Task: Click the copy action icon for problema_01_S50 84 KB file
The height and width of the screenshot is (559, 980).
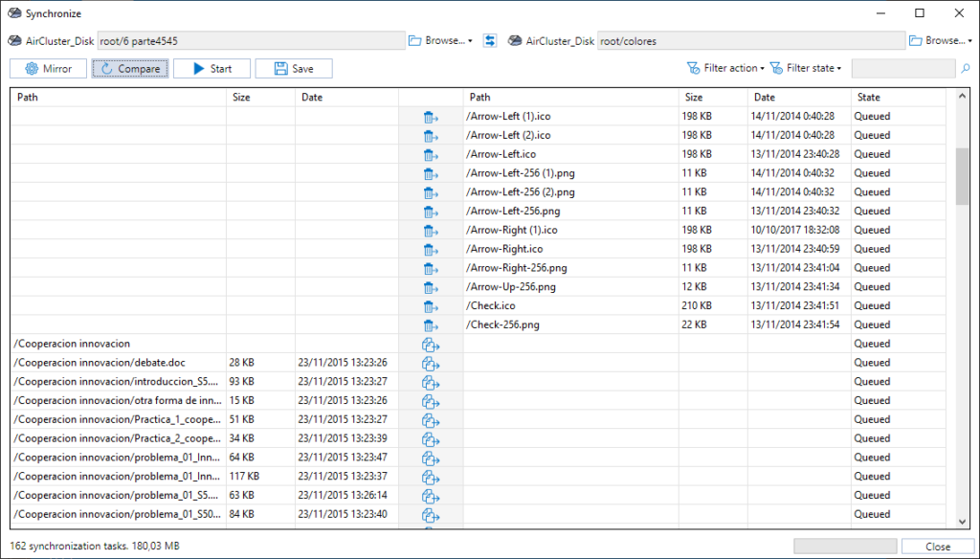Action: coord(431,515)
